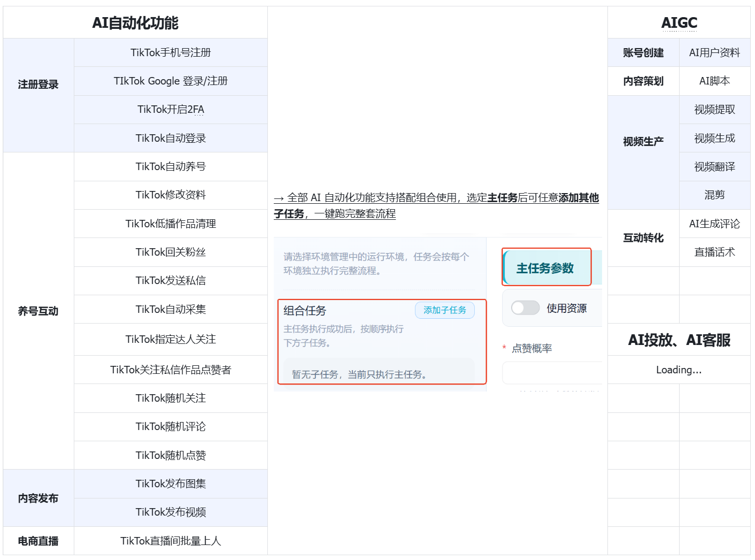Toggle the 使用资源 switch
The image size is (755, 560).
pyautogui.click(x=525, y=308)
